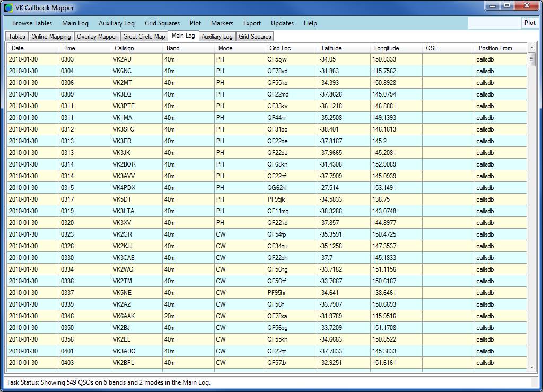
Task: Select callsign VK3PTE cell
Action: [x=137, y=106]
